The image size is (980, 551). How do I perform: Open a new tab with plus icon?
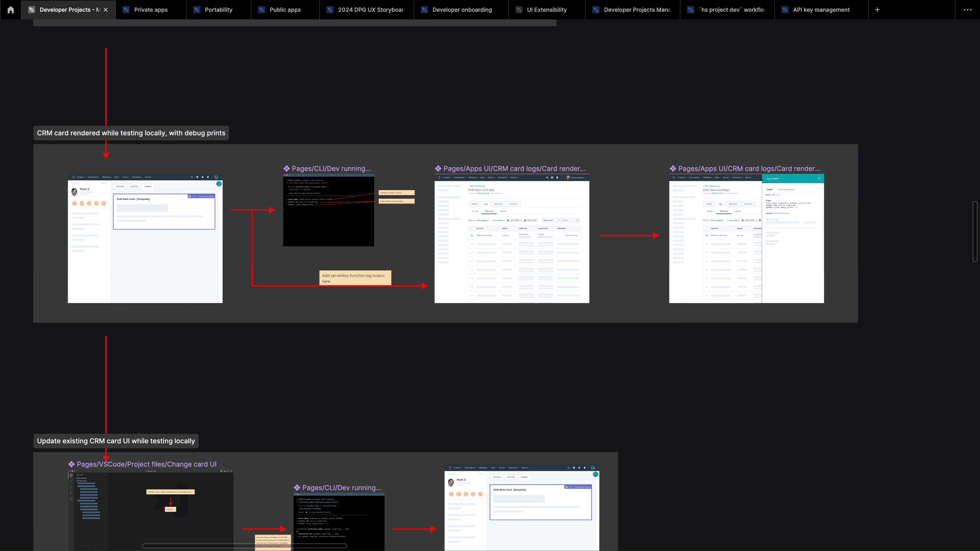[877, 10]
